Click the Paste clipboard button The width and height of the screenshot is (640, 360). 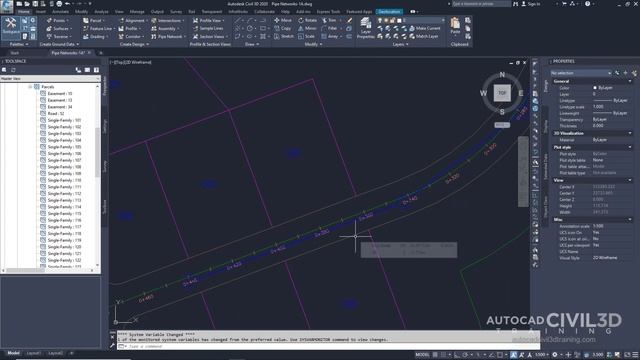click(x=455, y=26)
